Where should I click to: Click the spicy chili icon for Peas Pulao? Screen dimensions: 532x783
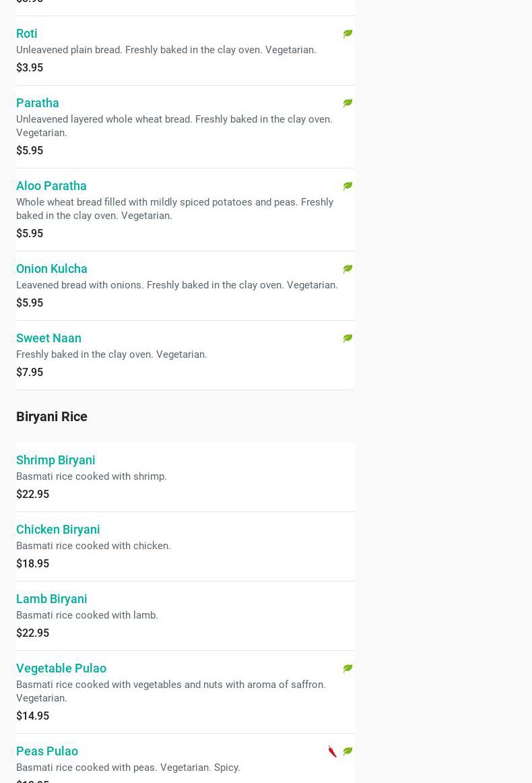click(x=333, y=751)
